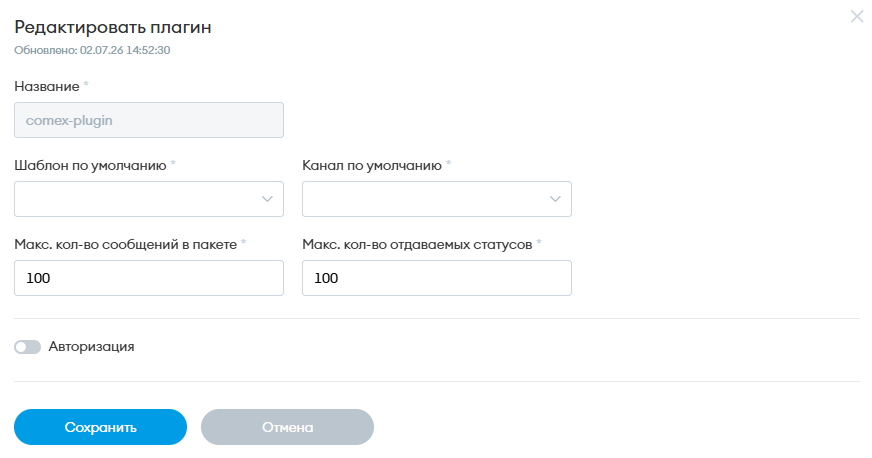Click the Макс. кол-во сообщений в пакете label

coord(126,245)
